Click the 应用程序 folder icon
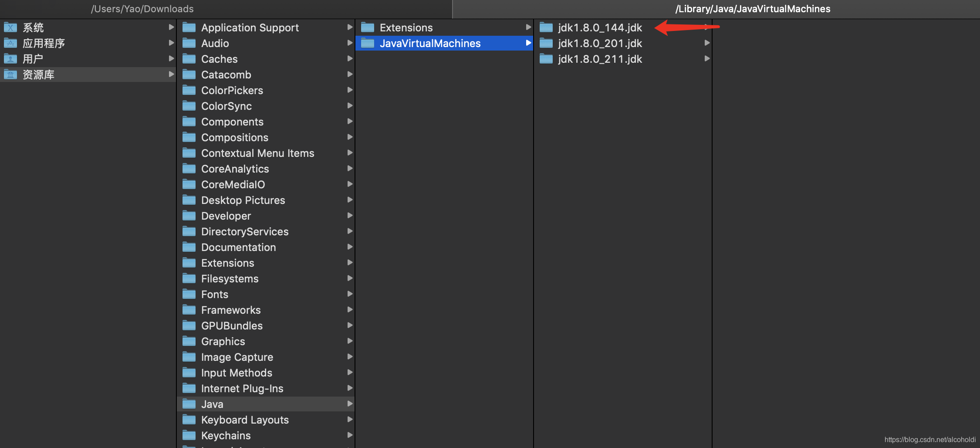980x448 pixels. 10,43
